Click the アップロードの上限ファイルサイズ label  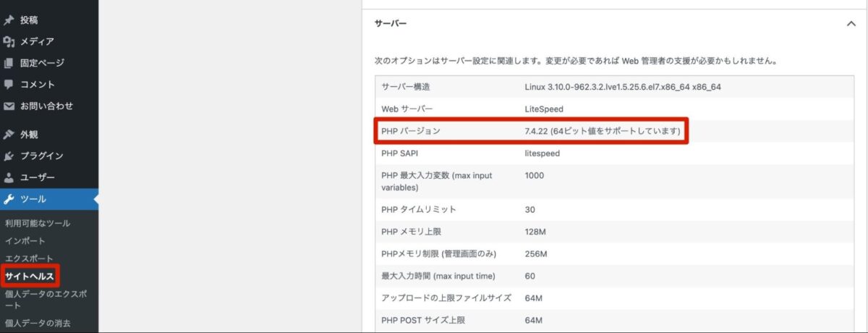[446, 298]
